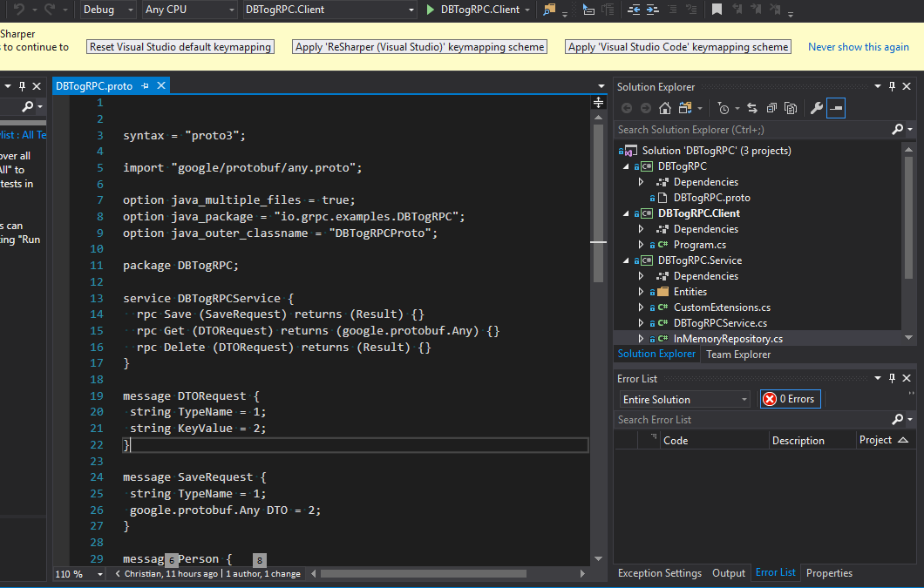
Task: Close the DBTogRPC.proto editor tab
Action: pyautogui.click(x=161, y=85)
